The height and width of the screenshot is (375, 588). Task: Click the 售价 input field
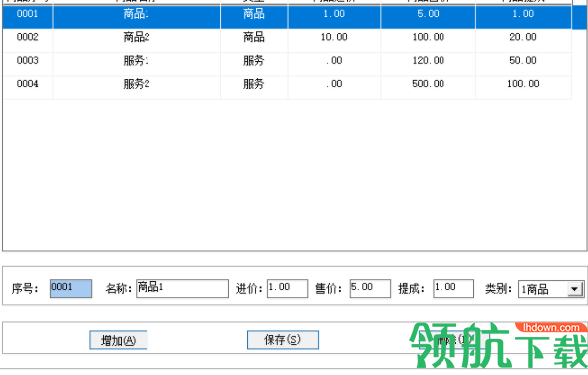(370, 288)
